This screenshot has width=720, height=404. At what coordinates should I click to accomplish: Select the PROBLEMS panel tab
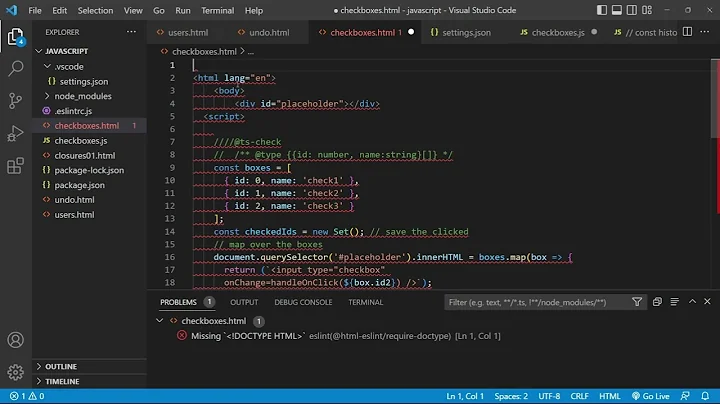coord(178,302)
